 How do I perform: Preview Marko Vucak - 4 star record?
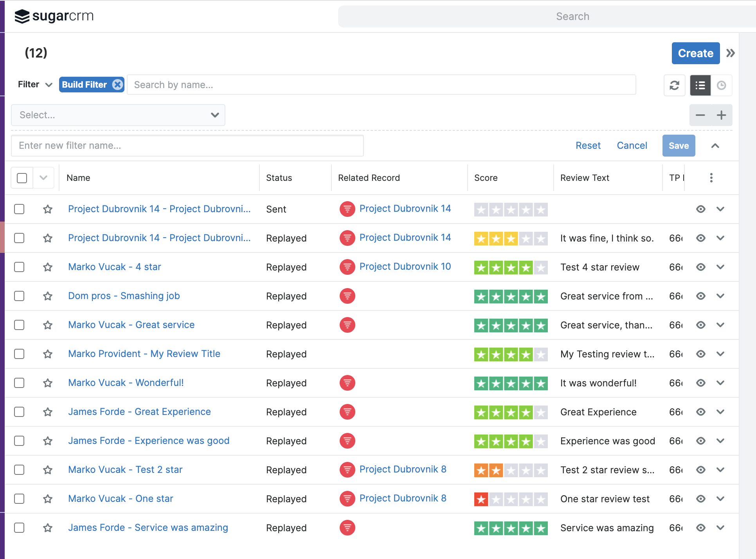pos(700,267)
